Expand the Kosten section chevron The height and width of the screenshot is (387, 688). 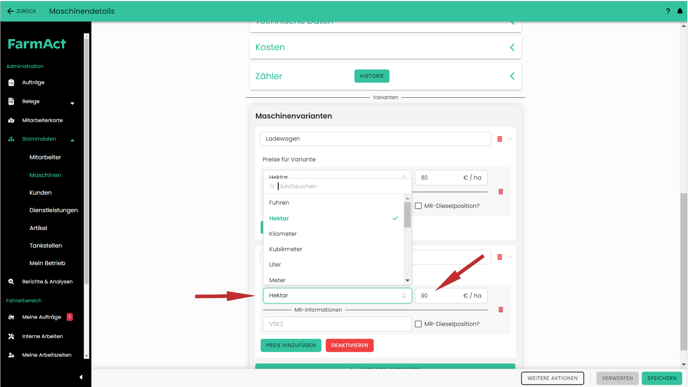[x=512, y=47]
